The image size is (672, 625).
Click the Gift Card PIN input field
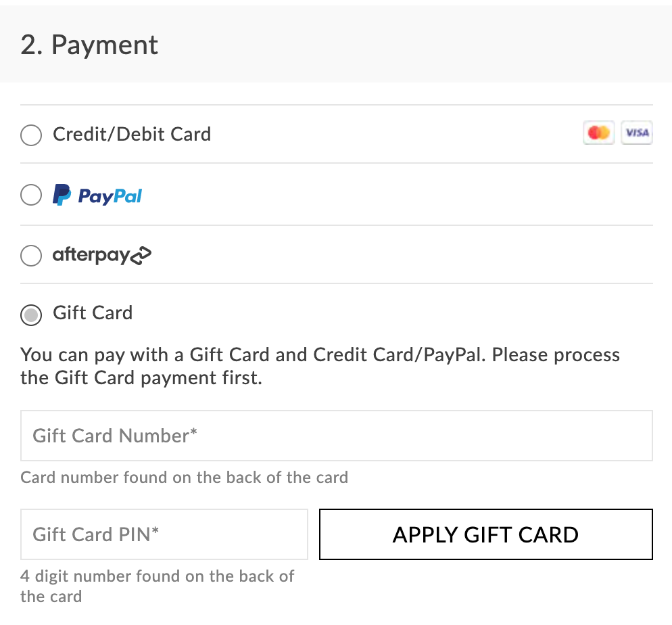pos(164,534)
